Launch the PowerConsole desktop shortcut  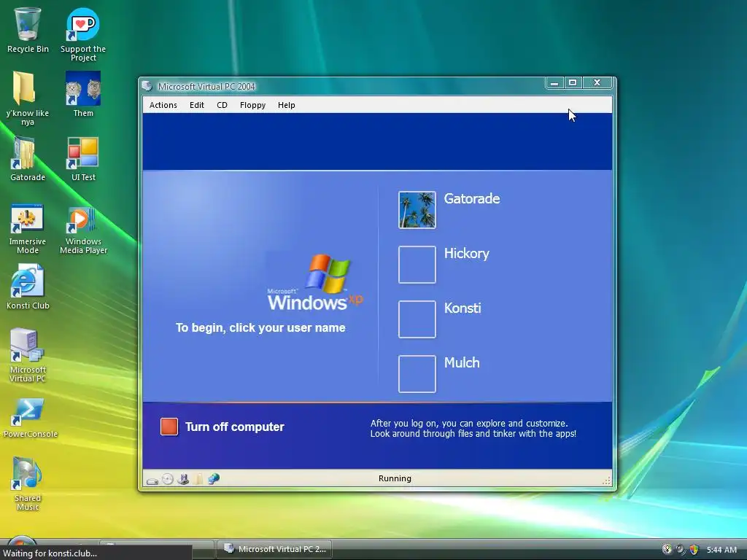(29, 418)
